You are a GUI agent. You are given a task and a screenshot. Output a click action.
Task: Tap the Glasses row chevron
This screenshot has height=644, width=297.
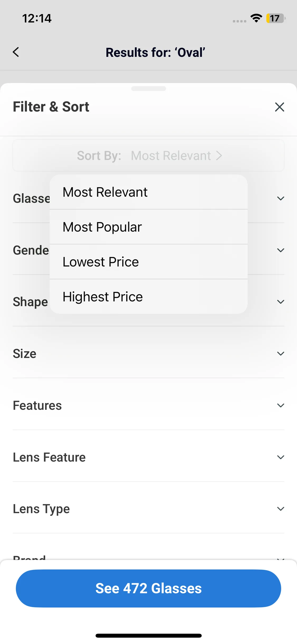click(x=280, y=198)
